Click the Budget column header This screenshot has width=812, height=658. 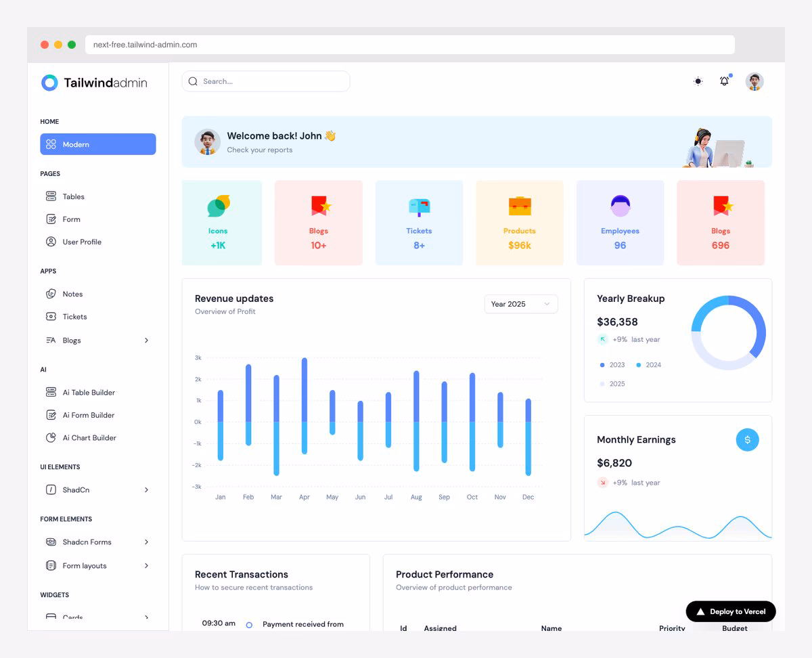click(x=735, y=628)
